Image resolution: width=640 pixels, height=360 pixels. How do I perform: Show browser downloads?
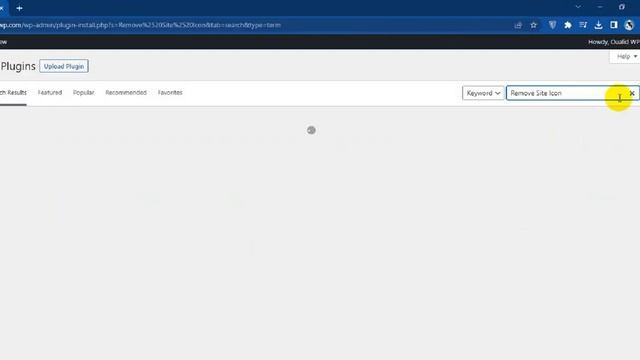click(598, 25)
